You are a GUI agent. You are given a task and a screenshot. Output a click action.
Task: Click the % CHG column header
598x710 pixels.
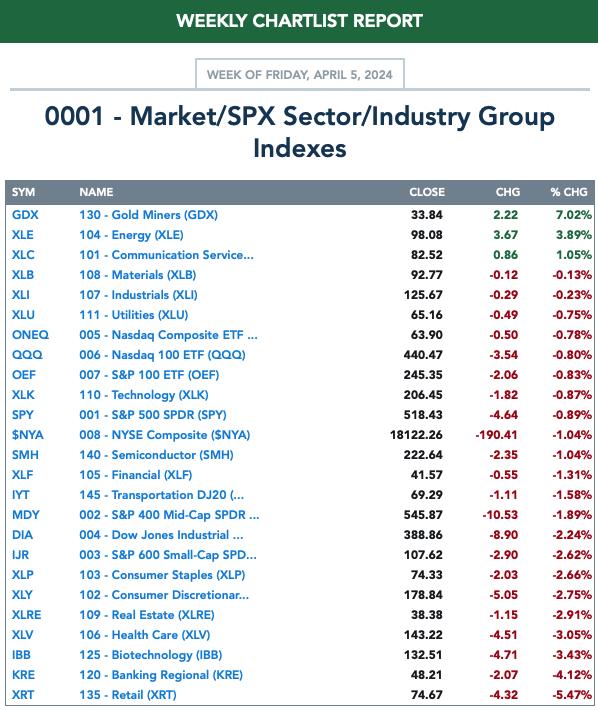point(569,192)
